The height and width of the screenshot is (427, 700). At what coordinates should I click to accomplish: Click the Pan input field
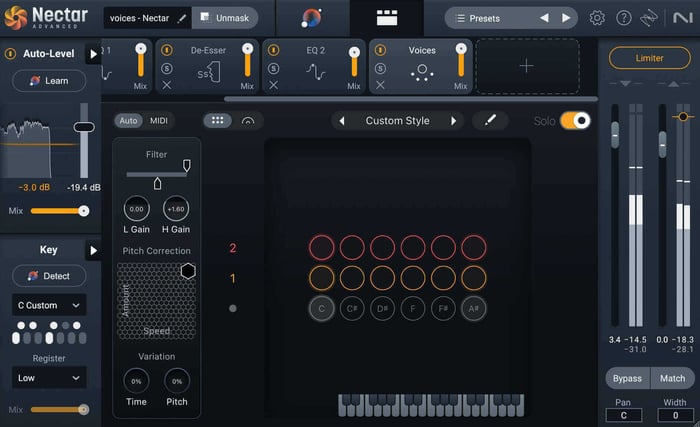pyautogui.click(x=623, y=415)
